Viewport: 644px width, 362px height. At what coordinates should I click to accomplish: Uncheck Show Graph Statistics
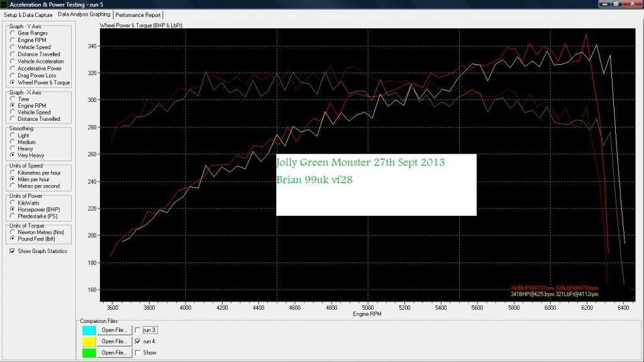pyautogui.click(x=13, y=251)
